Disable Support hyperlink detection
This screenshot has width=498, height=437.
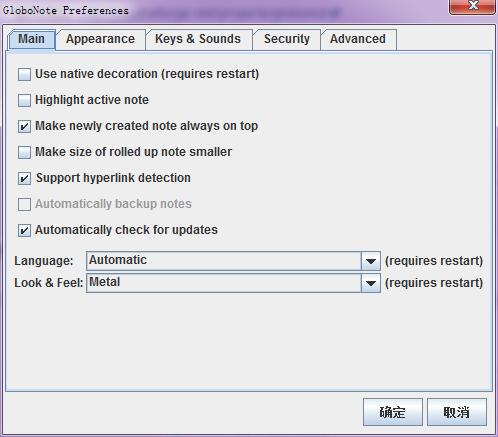tap(24, 178)
